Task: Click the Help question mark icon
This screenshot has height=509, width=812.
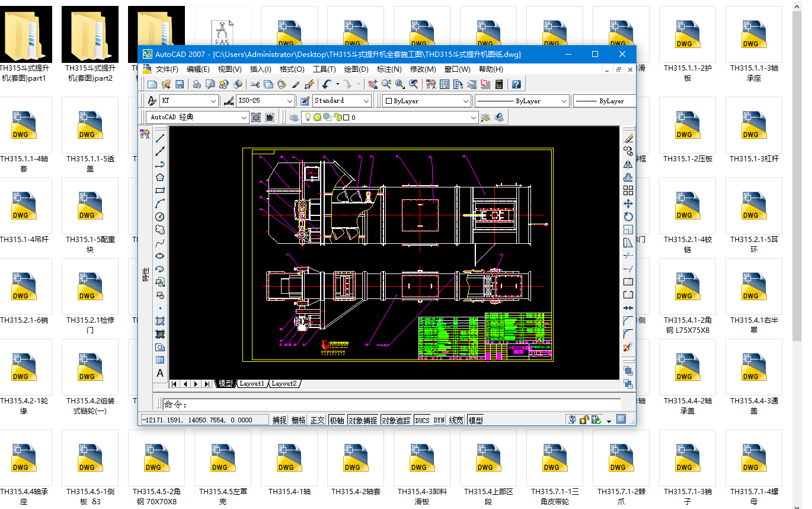Action: click(516, 84)
